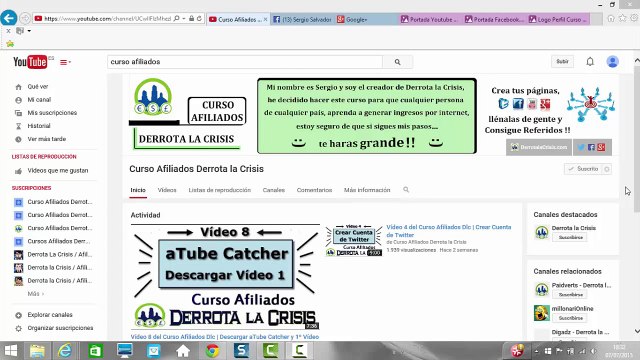Click the page vertical scrollbar thumb
Image resolution: width=640 pixels, height=360 pixels.
pos(637,139)
